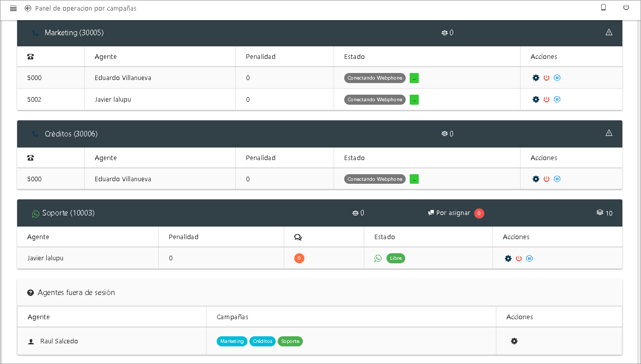Collapse the Marketing (30005) campaign header
Image resolution: width=641 pixels, height=364 pixels.
pos(74,33)
